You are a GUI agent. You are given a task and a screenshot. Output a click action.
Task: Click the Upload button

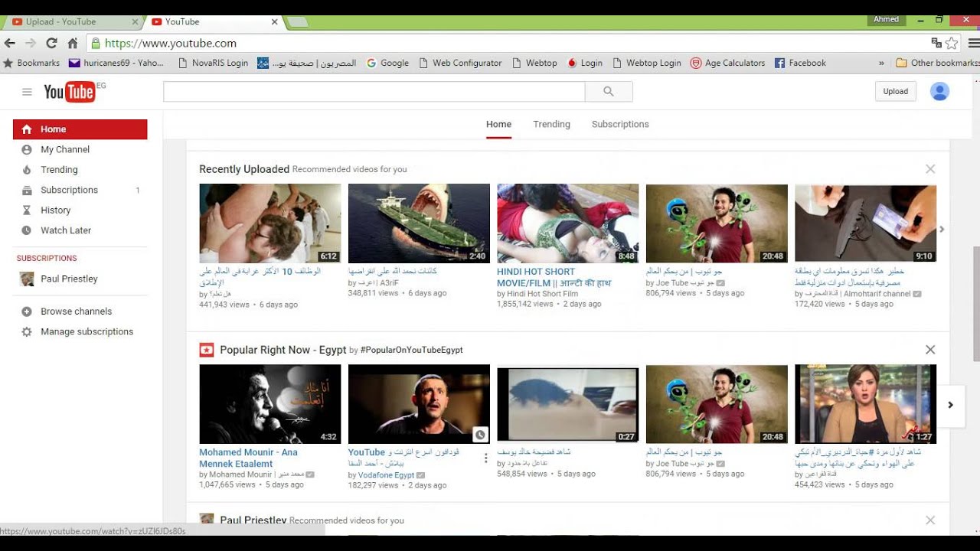point(895,91)
